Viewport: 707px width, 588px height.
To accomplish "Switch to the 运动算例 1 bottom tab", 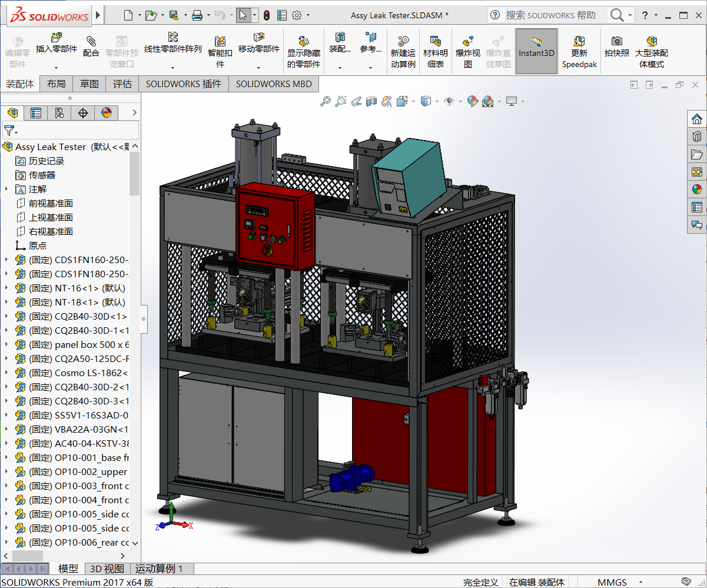I will point(159,569).
